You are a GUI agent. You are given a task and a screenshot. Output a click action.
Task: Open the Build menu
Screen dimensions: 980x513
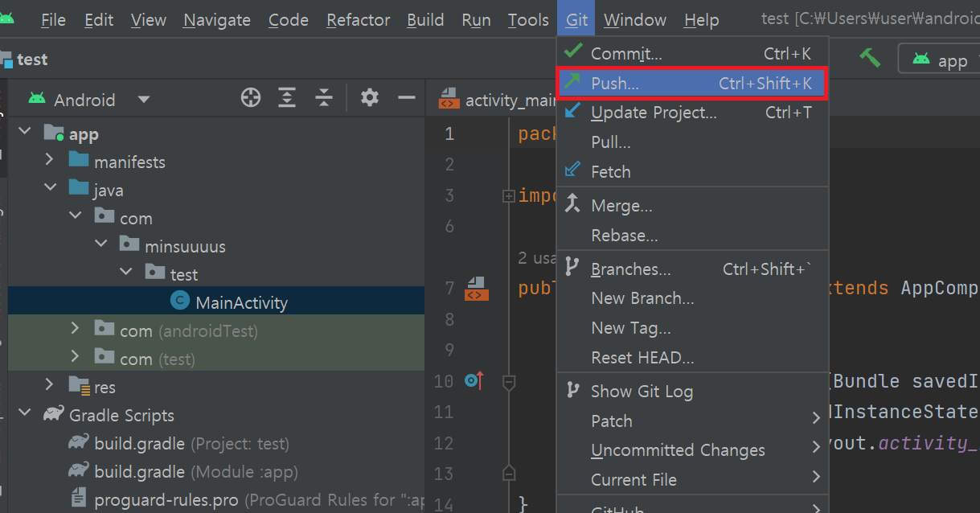pyautogui.click(x=425, y=20)
